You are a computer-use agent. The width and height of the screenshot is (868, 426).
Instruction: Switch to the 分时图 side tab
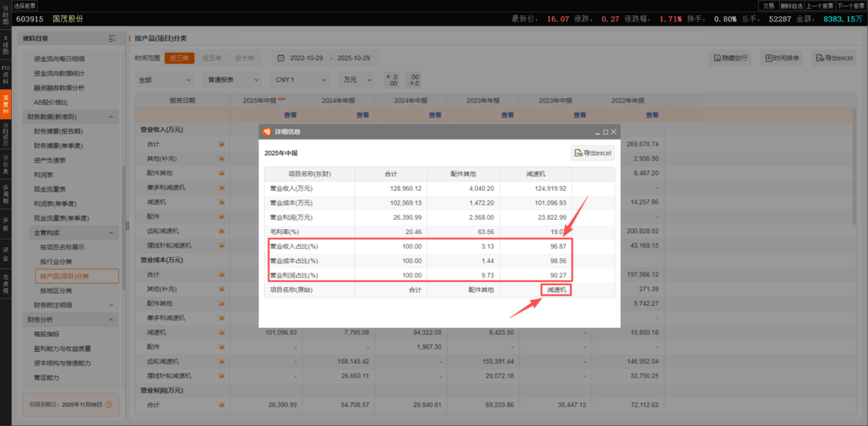[5, 14]
